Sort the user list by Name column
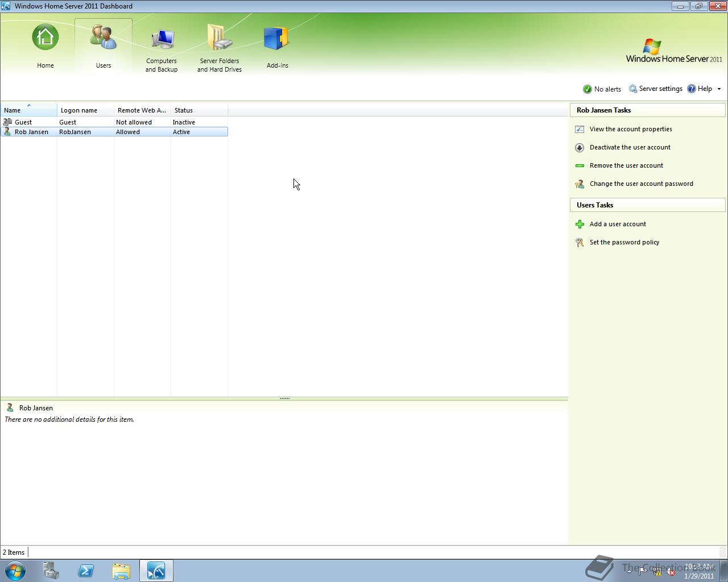The width and height of the screenshot is (728, 582). pyautogui.click(x=29, y=110)
